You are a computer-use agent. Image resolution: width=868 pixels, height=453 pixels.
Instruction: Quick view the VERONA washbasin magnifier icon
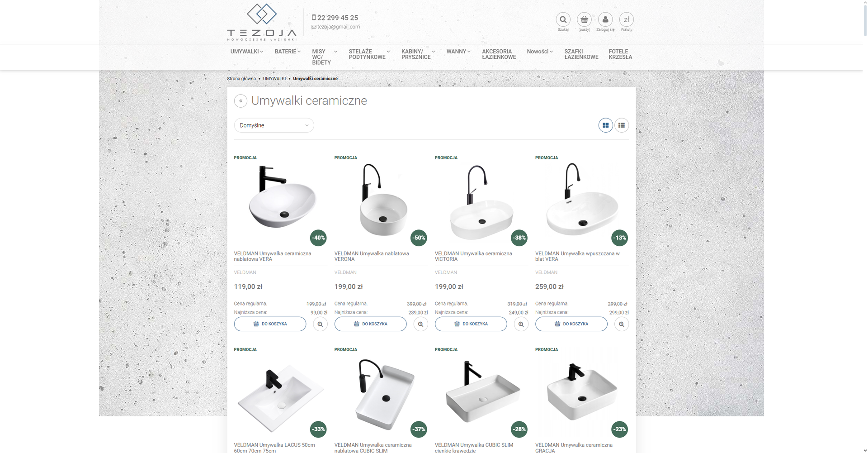point(420,324)
